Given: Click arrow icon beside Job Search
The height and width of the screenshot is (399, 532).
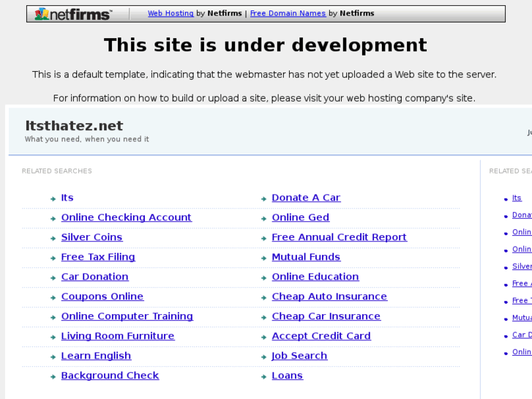Looking at the screenshot, I should 263,357.
